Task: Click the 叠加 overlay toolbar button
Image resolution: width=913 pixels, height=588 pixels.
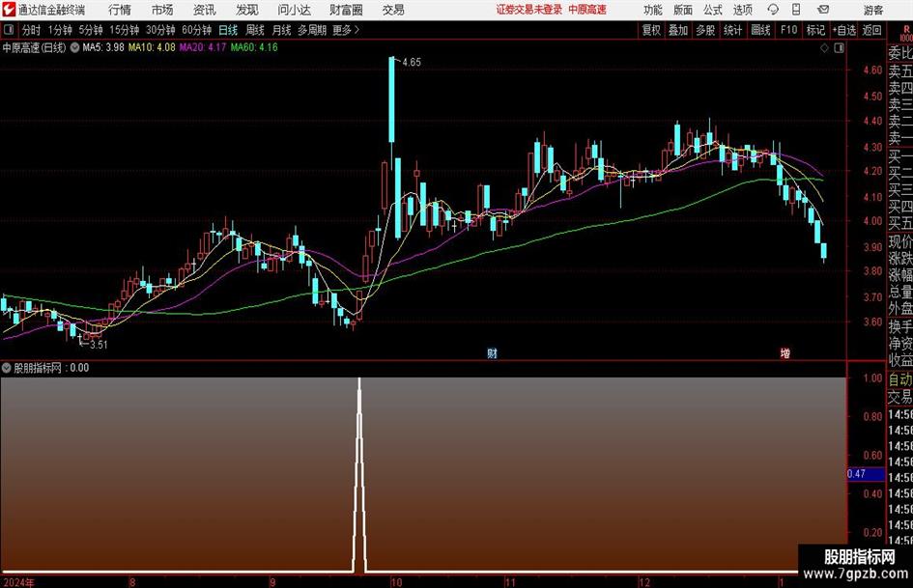Action: [x=678, y=30]
